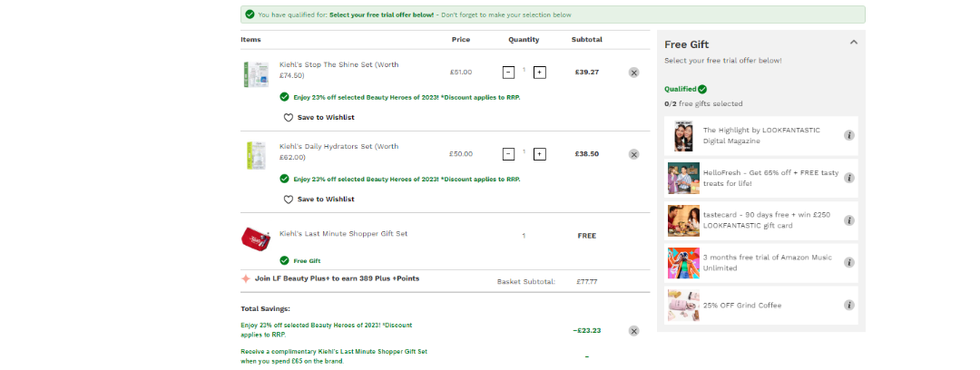
Task: Save Stop The Shine Set to Wishlist
Action: [x=318, y=118]
